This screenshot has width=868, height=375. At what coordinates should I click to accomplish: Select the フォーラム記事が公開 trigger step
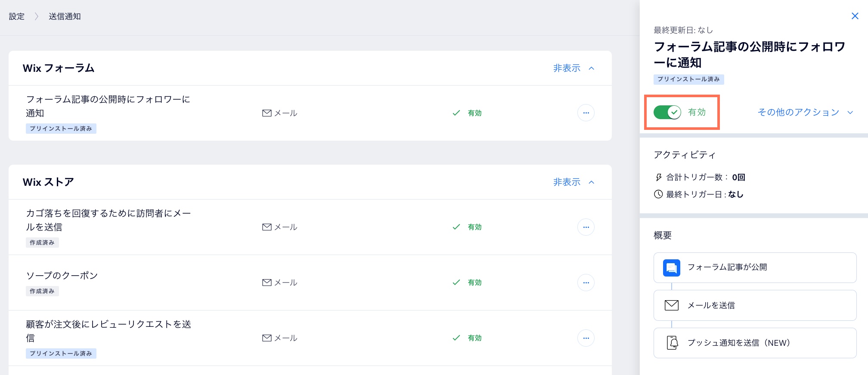point(754,267)
